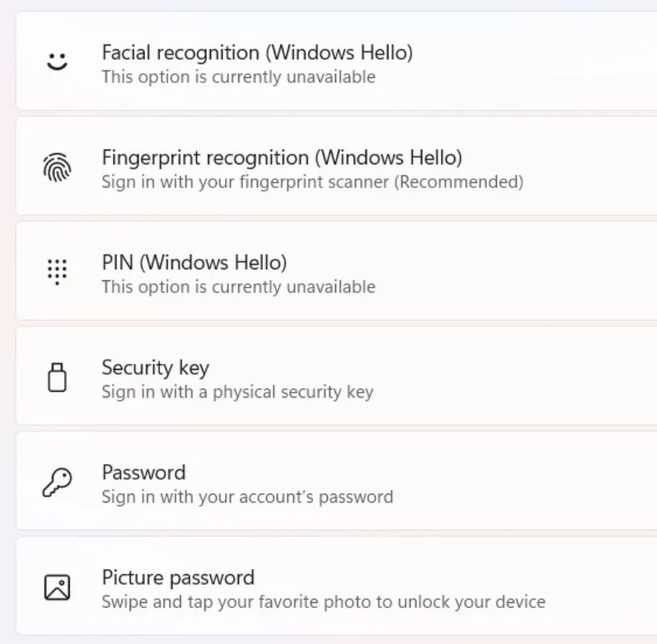This screenshot has width=657, height=644.
Task: Click "Sign in with your fingerprint scanner" text
Action: [312, 182]
